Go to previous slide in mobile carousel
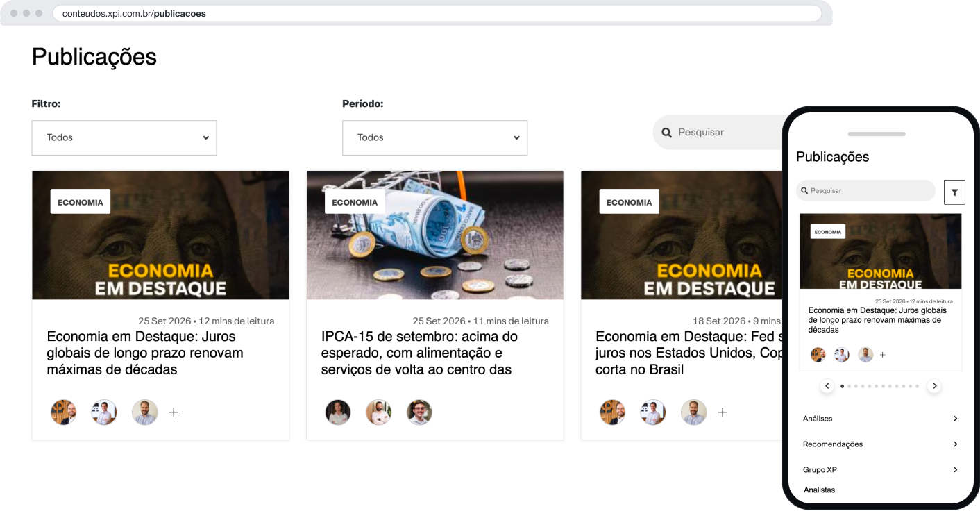 [827, 386]
